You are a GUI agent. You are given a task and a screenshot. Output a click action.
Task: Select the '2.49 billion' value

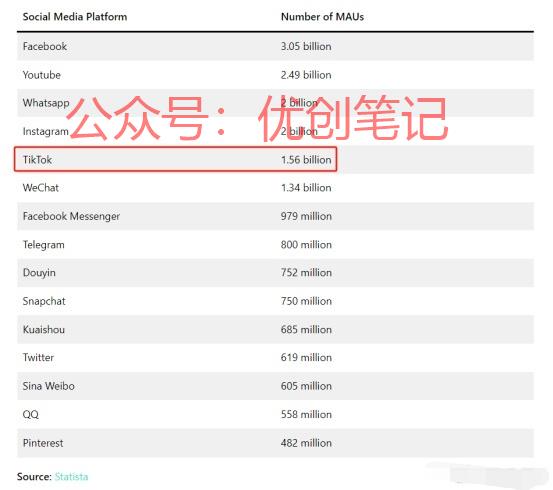[x=306, y=75]
